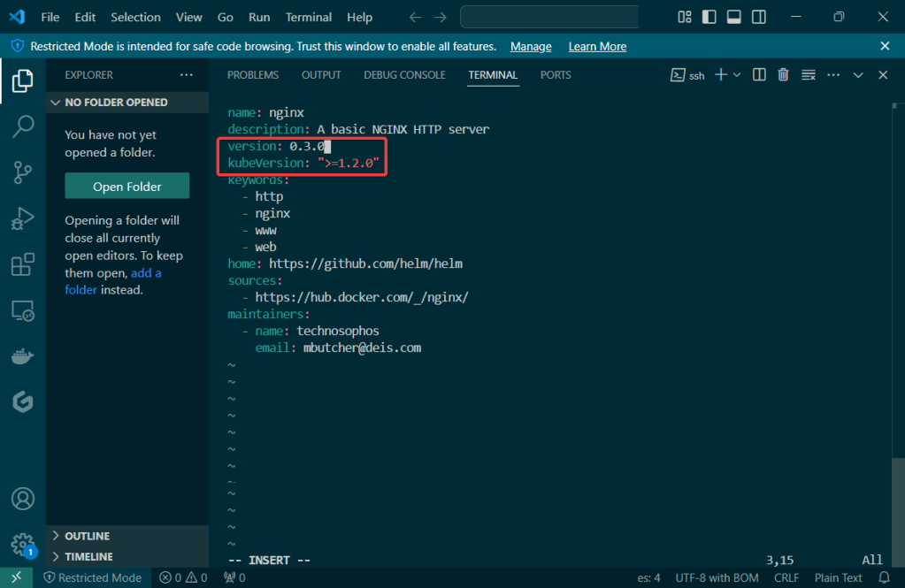Click the Open Folder button
Viewport: 905px width, 588px height.
[x=127, y=187]
